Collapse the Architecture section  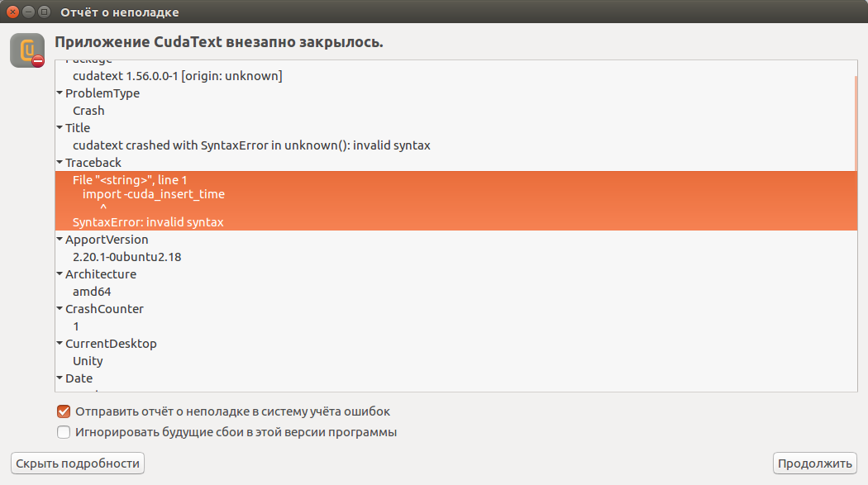[60, 274]
